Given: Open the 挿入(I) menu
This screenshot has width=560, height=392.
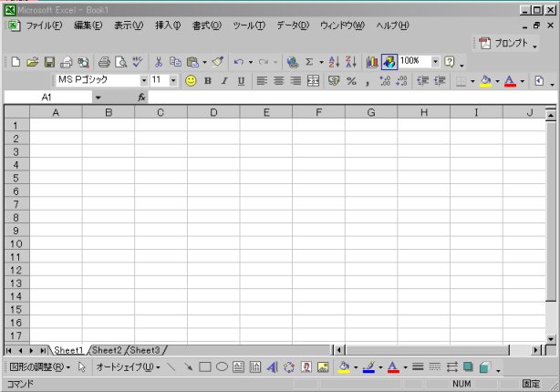Looking at the screenshot, I should (x=168, y=26).
